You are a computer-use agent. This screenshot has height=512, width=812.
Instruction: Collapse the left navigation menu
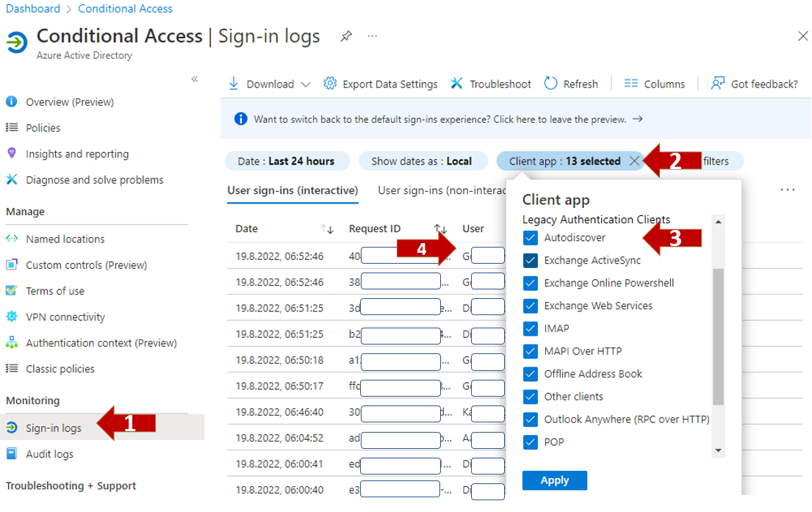(195, 79)
